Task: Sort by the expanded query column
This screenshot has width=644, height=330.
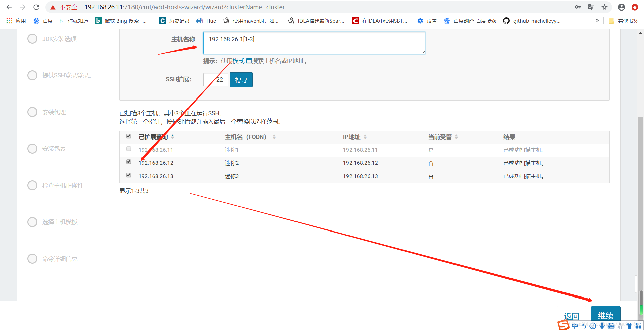Action: (x=156, y=137)
